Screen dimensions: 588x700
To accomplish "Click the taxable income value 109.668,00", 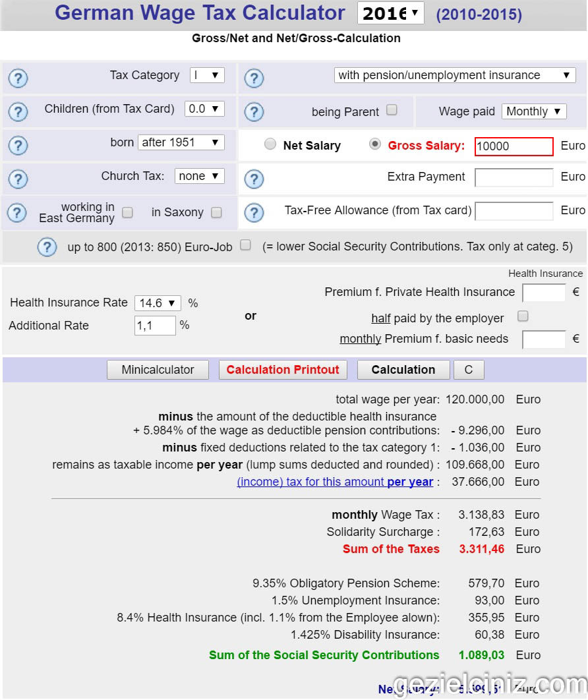I will [x=475, y=465].
